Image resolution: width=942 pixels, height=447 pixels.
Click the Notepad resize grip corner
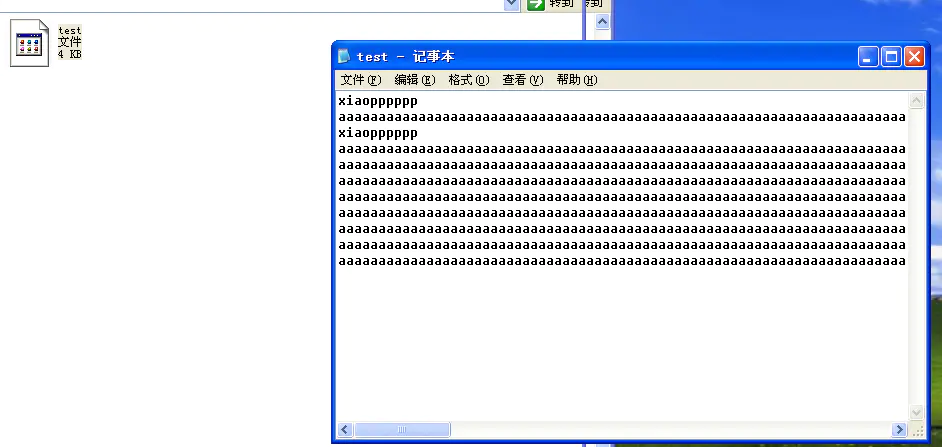917,430
